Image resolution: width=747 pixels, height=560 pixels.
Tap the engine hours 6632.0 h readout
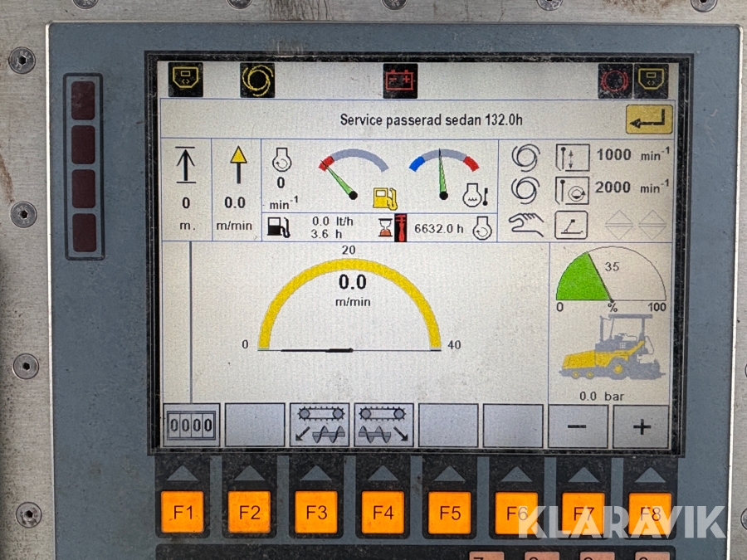pos(439,228)
